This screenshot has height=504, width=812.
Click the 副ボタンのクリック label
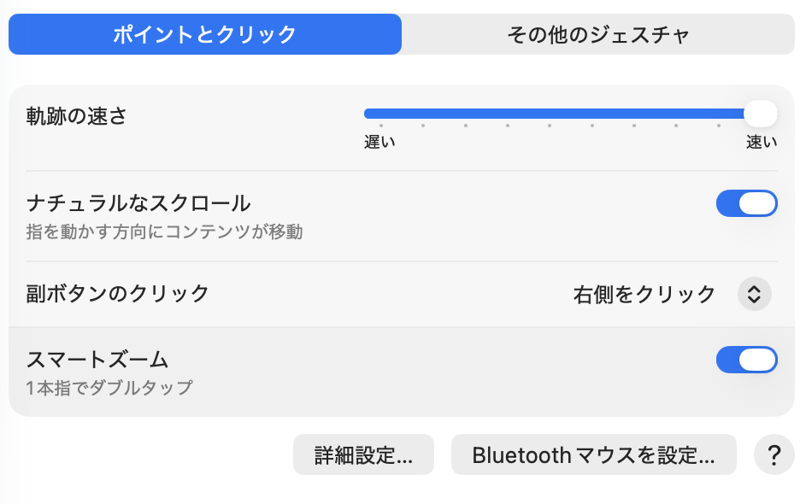118,294
